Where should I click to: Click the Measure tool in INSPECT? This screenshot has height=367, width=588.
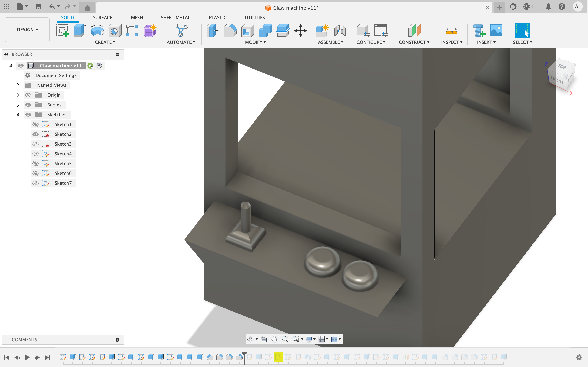click(x=450, y=30)
